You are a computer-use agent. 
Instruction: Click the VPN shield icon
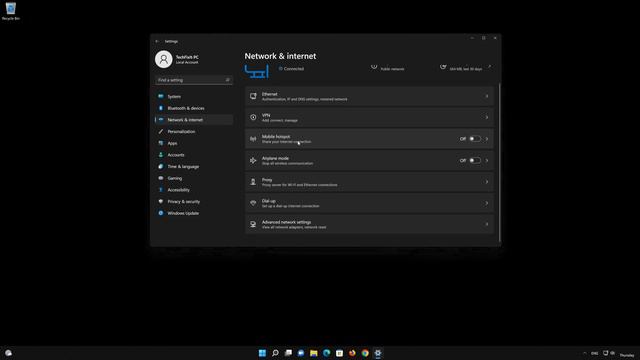tap(253, 118)
